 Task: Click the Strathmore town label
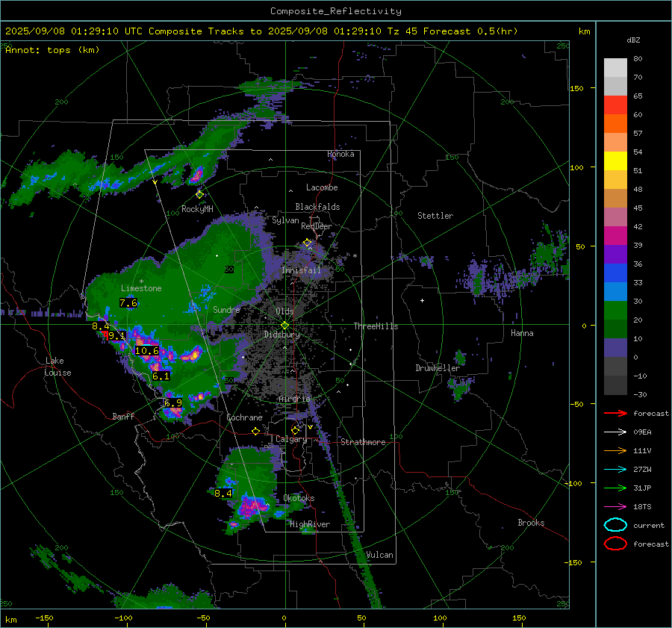363,442
